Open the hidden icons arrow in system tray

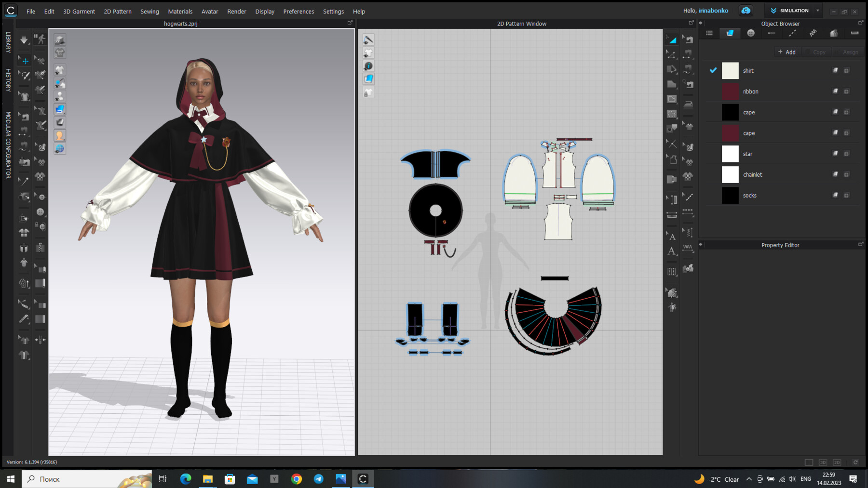[749, 479]
